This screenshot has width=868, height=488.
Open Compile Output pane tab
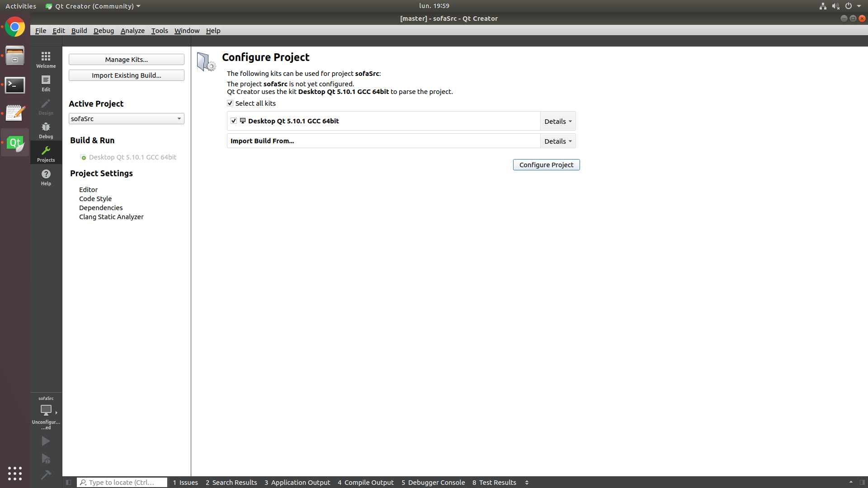365,482
